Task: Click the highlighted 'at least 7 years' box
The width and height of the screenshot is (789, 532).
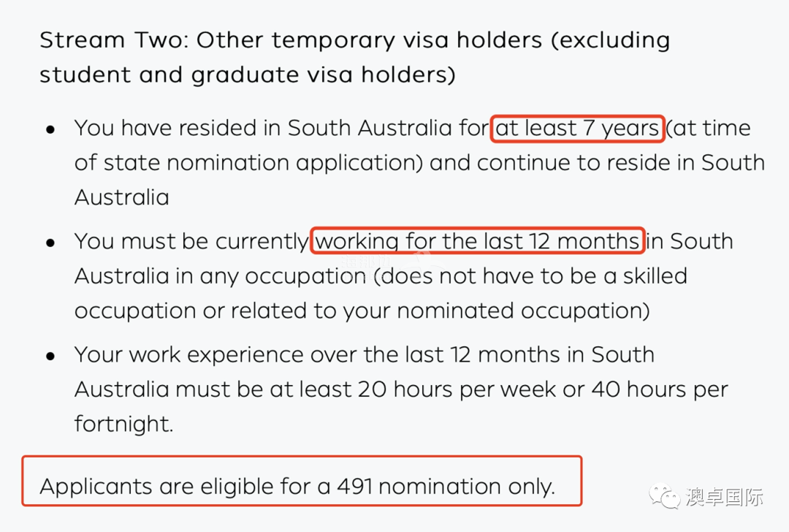Action: point(578,129)
